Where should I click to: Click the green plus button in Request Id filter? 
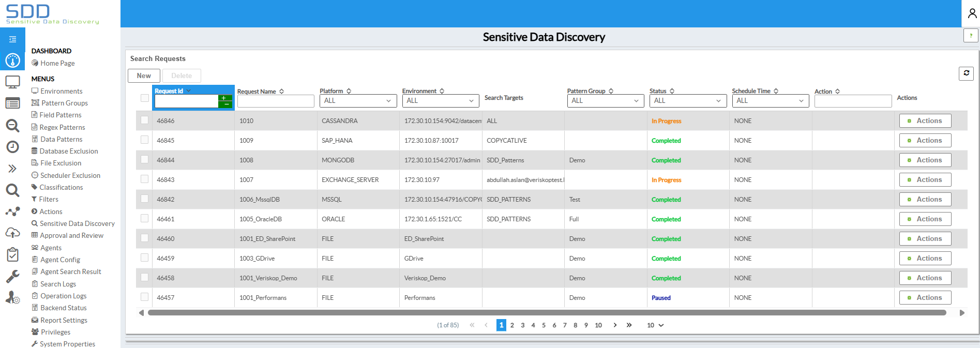(225, 98)
